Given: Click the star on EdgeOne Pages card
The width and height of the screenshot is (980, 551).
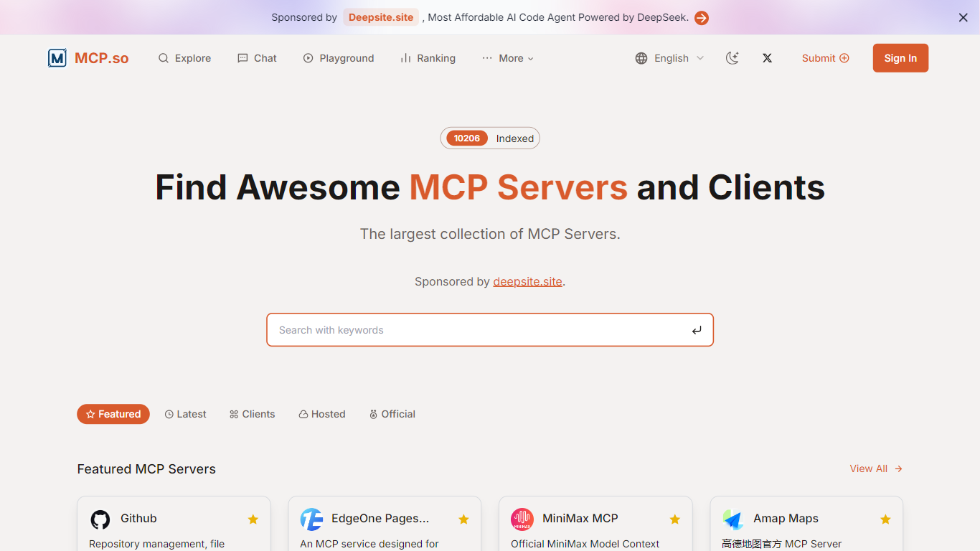Looking at the screenshot, I should click(464, 519).
